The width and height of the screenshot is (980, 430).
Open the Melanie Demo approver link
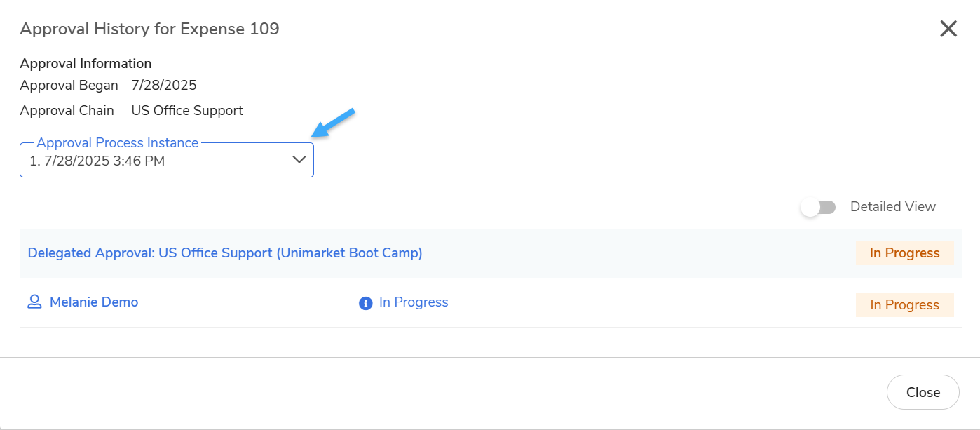(x=94, y=302)
